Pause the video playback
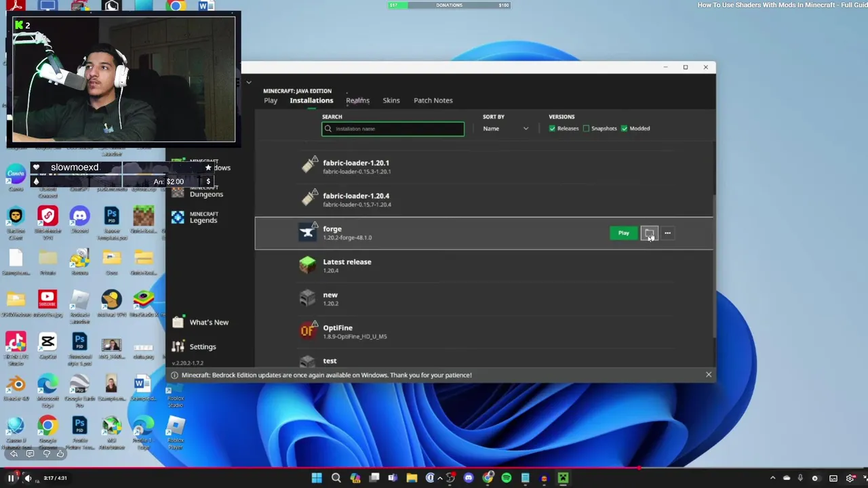 coord(11,478)
